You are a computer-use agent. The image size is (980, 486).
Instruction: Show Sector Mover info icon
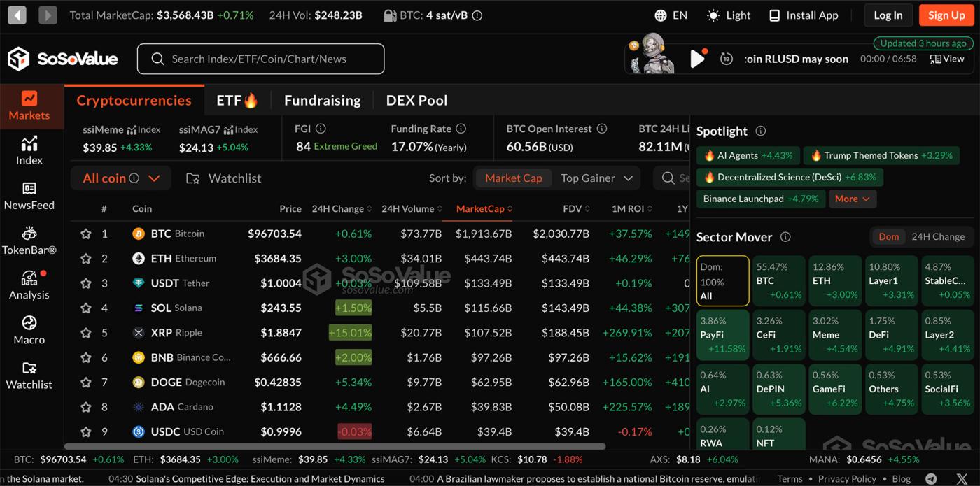785,237
